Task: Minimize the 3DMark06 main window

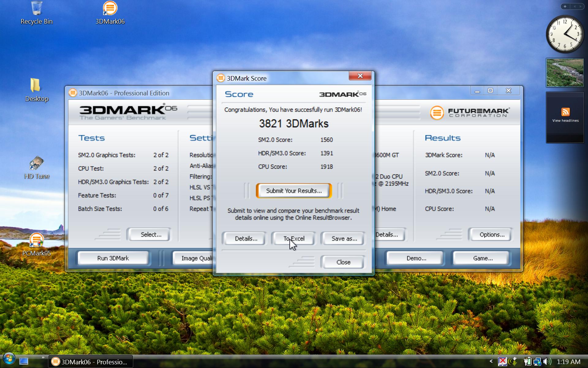Action: [x=477, y=91]
